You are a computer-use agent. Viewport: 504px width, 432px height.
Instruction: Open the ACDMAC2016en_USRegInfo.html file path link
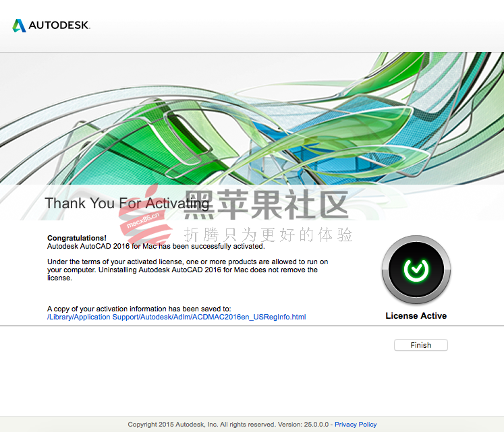point(177,317)
